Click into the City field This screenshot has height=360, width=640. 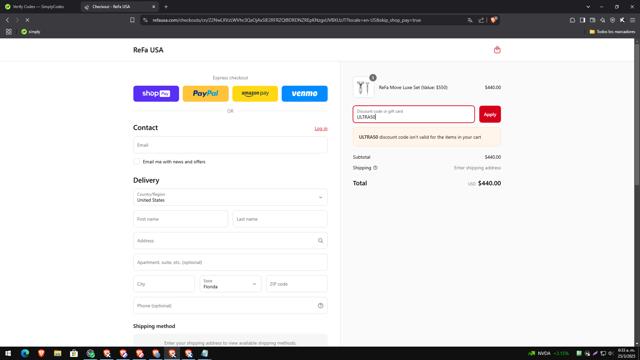[x=164, y=284]
